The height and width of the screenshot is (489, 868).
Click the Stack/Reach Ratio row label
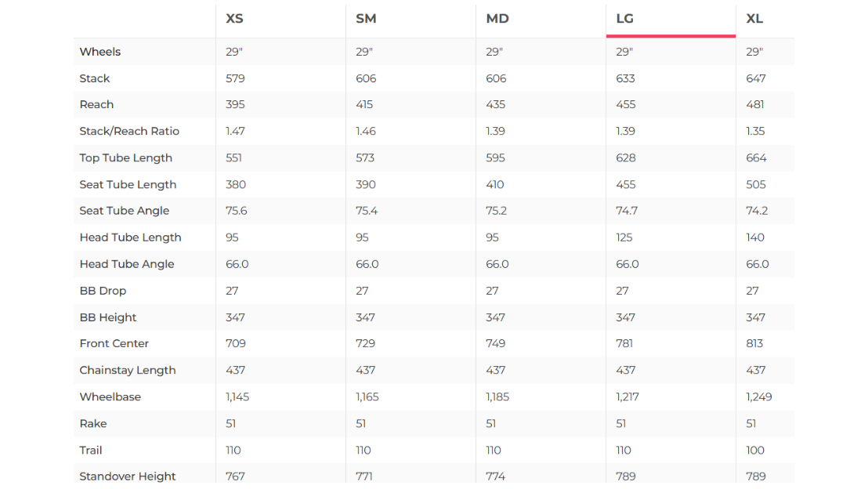pyautogui.click(x=129, y=131)
